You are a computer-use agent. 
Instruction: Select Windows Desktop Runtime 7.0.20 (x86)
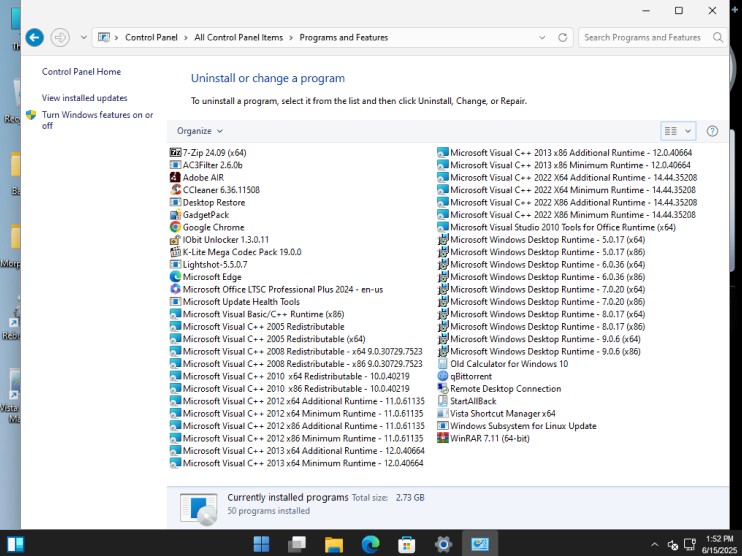click(x=541, y=302)
